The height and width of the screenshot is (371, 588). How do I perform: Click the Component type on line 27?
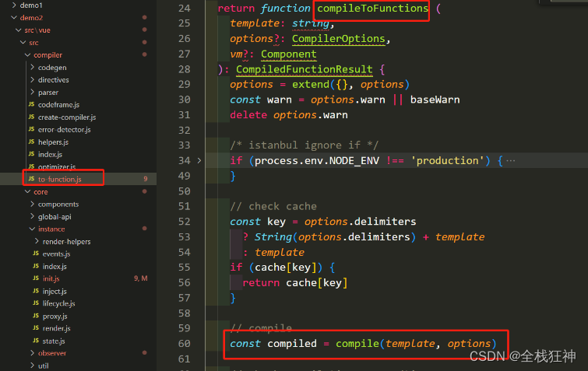pyautogui.click(x=289, y=54)
